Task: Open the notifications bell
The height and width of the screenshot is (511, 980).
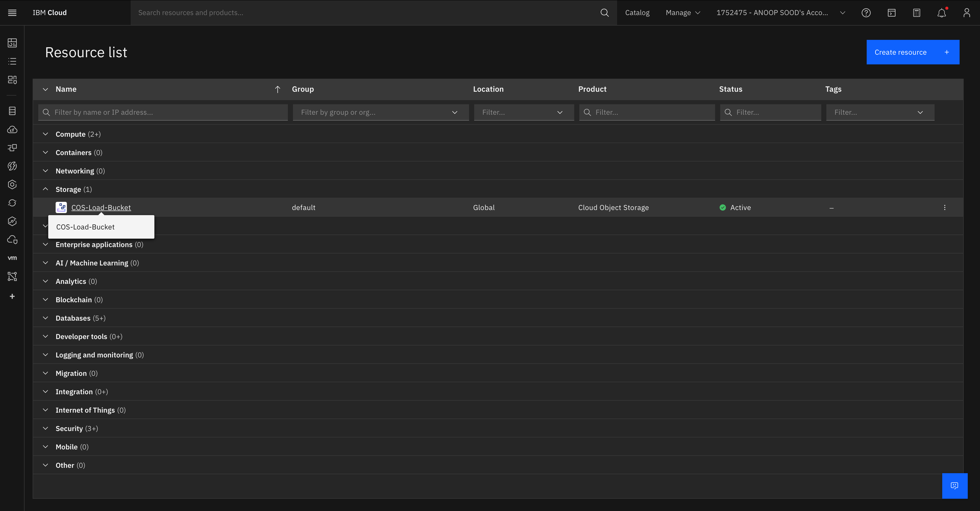Action: click(x=941, y=13)
